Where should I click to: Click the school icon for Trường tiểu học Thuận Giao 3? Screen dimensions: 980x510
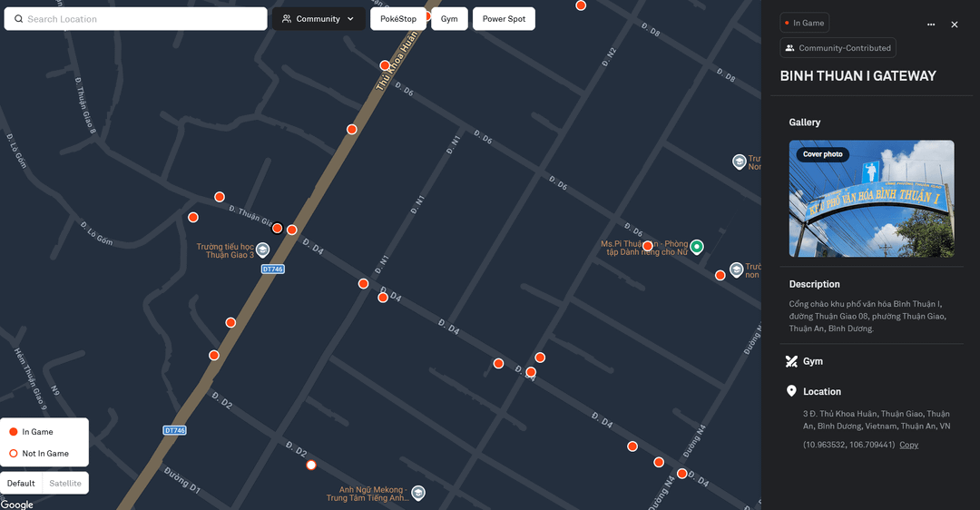pyautogui.click(x=262, y=250)
